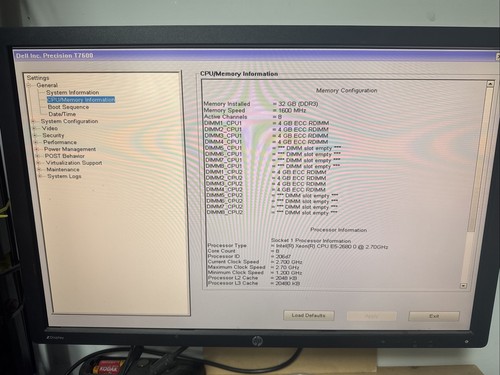Click the Settings root label
Screen dimensions: 500x375
(38, 78)
